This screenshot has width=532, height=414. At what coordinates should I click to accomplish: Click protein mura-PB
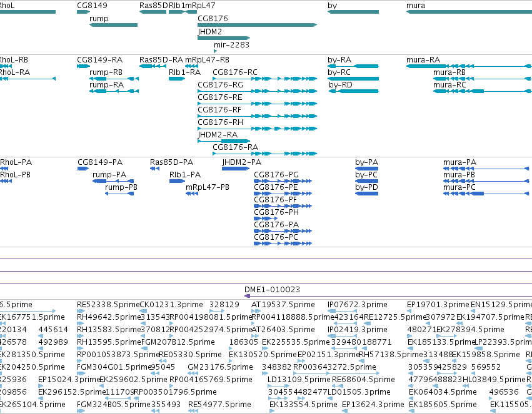point(486,181)
